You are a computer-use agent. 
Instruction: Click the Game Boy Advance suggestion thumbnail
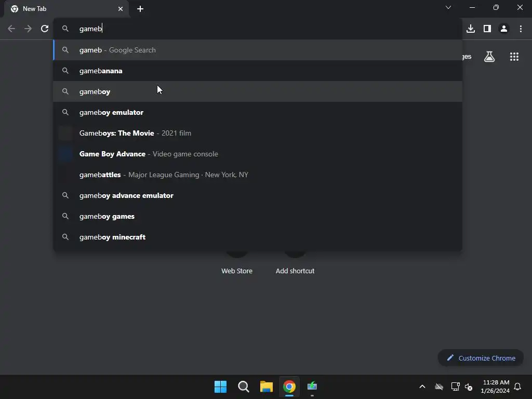(x=65, y=154)
